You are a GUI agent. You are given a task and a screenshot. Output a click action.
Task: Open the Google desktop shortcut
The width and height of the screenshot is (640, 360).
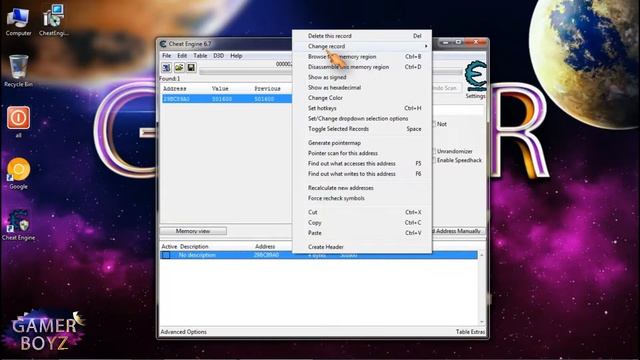18,173
